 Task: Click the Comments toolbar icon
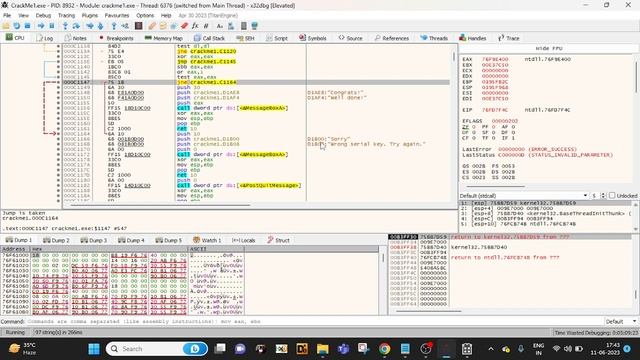[163, 26]
